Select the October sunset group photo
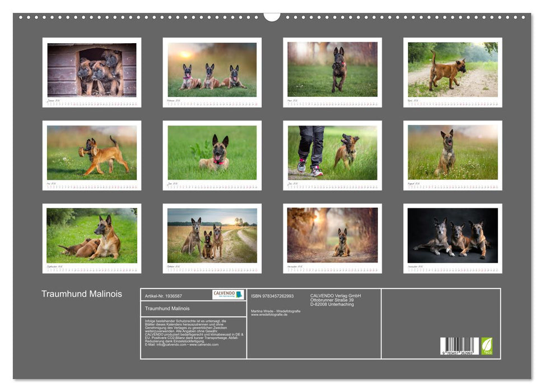 tap(212, 237)
